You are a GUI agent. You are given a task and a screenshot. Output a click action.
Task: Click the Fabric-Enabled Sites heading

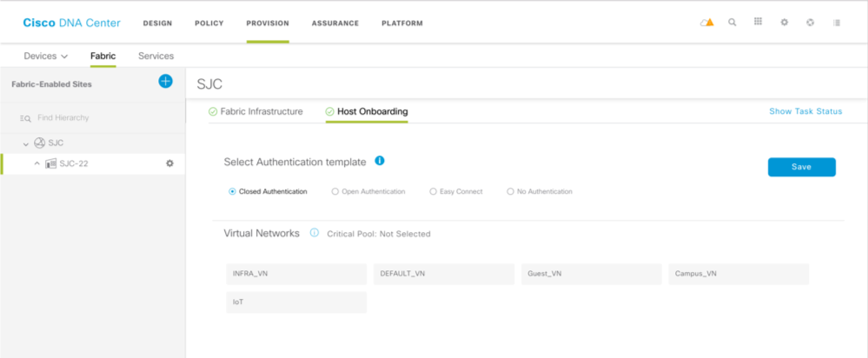tap(51, 84)
